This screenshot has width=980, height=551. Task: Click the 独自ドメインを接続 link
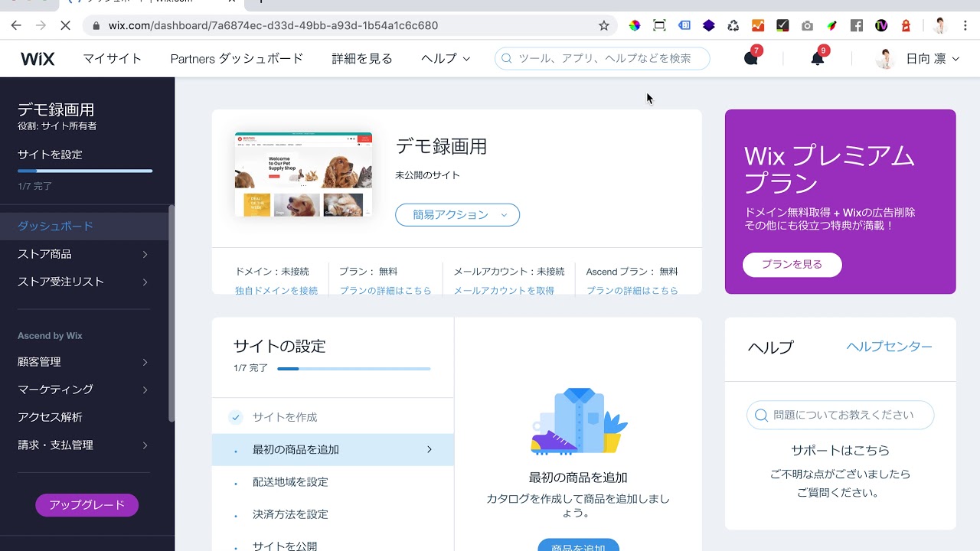coord(276,290)
